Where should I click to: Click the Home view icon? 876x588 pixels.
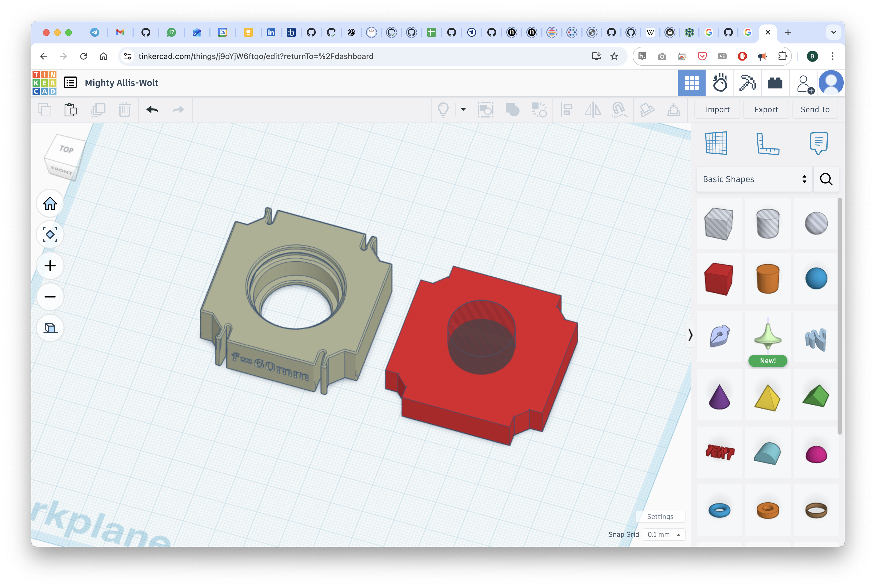point(50,204)
